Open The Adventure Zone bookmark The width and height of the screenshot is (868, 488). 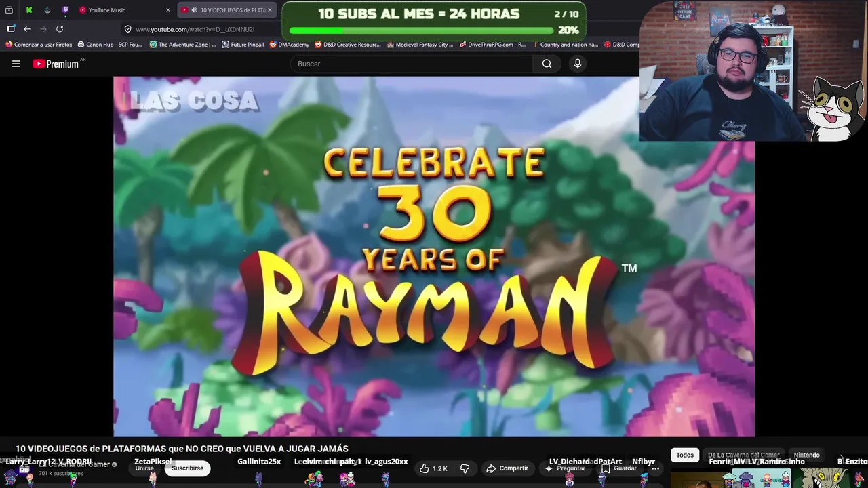182,45
